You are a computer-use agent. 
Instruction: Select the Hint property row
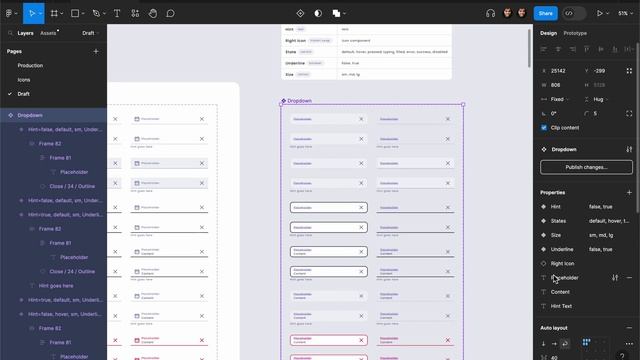[x=586, y=207]
